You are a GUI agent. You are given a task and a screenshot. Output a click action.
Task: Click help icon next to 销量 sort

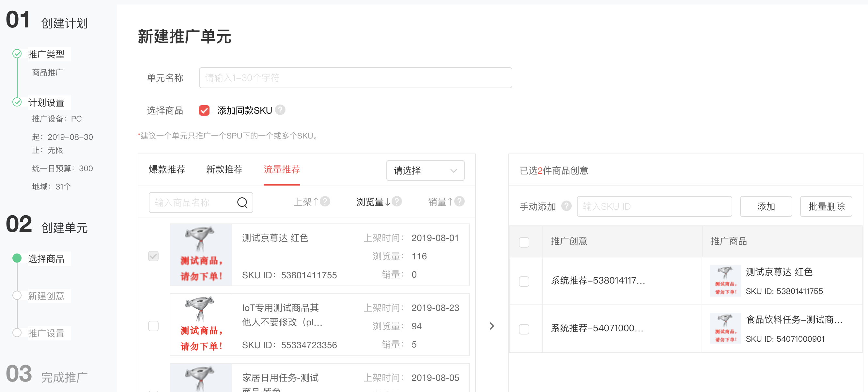[459, 202]
